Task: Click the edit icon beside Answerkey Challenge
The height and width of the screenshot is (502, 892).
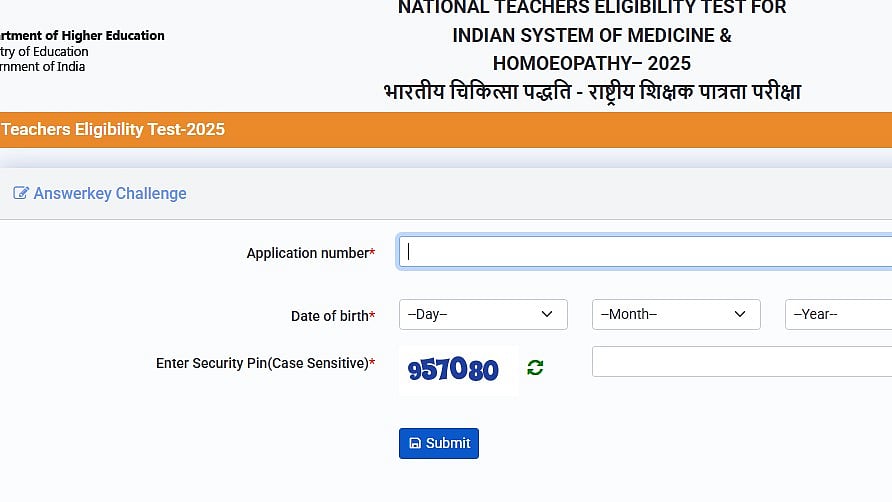Action: 21,194
